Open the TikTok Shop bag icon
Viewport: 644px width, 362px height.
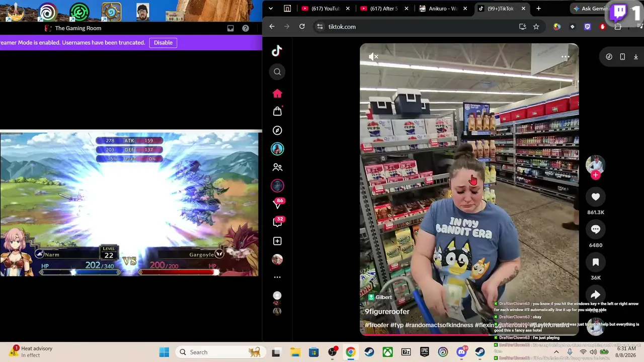277,111
